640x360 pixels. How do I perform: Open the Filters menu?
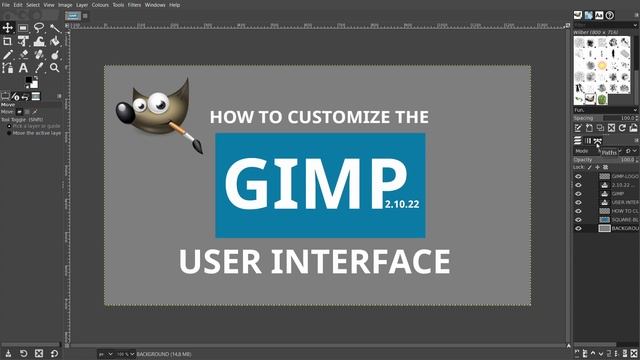[x=134, y=5]
